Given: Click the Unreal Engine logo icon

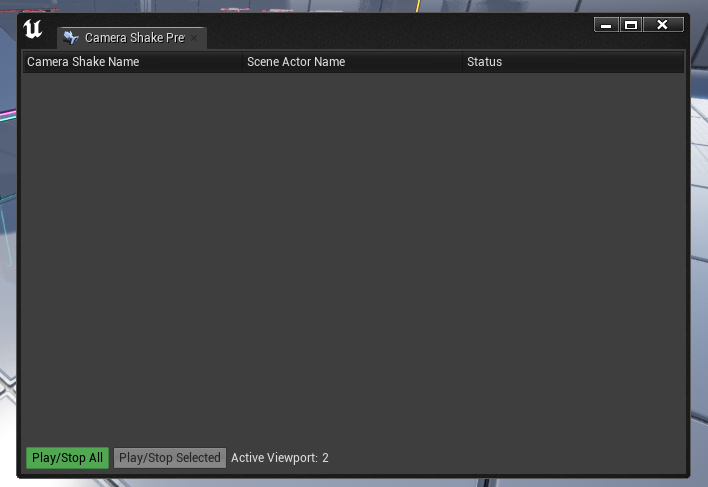Looking at the screenshot, I should click(33, 29).
